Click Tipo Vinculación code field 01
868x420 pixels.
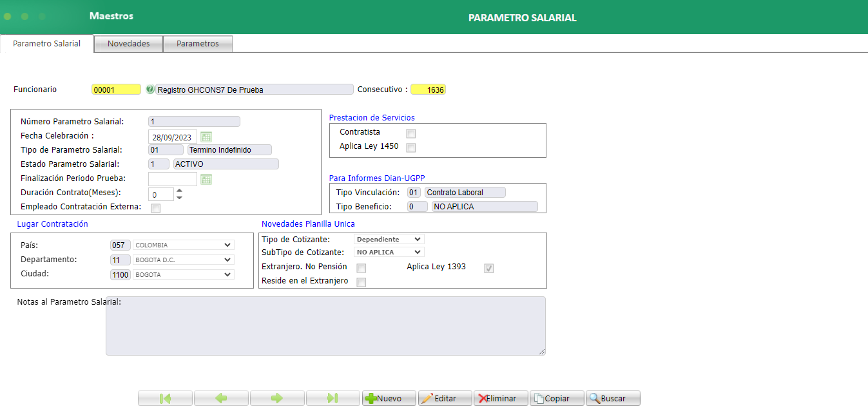click(x=414, y=192)
